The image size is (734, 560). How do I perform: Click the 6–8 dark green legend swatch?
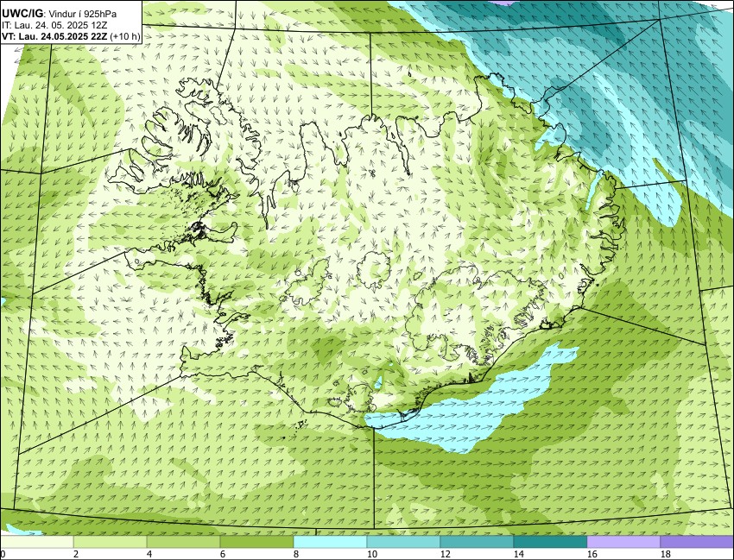click(x=256, y=542)
